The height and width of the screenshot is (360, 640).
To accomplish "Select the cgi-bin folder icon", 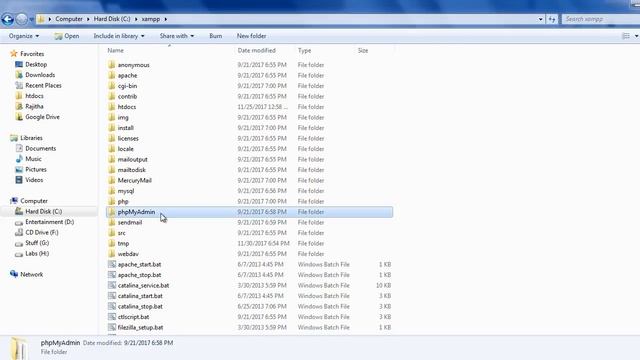I will (x=112, y=86).
